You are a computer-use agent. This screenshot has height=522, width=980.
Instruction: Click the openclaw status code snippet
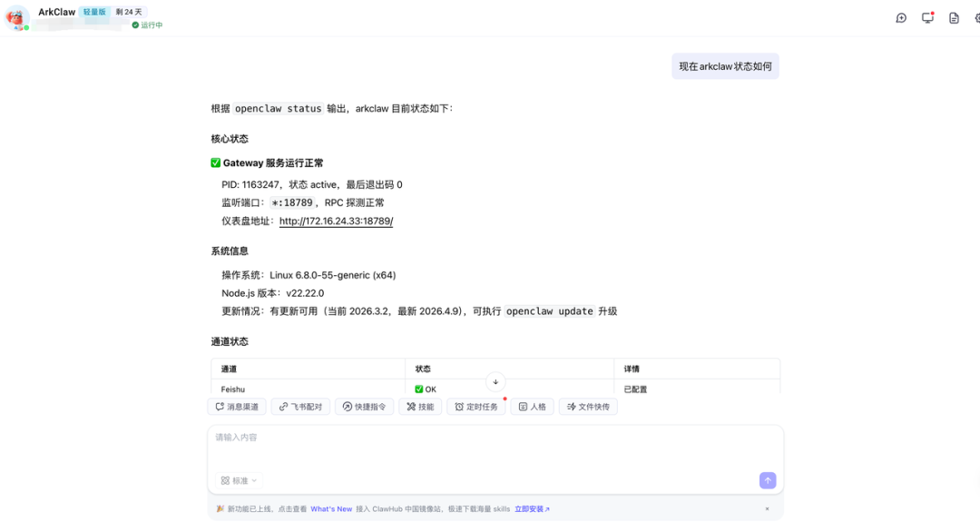coord(279,108)
